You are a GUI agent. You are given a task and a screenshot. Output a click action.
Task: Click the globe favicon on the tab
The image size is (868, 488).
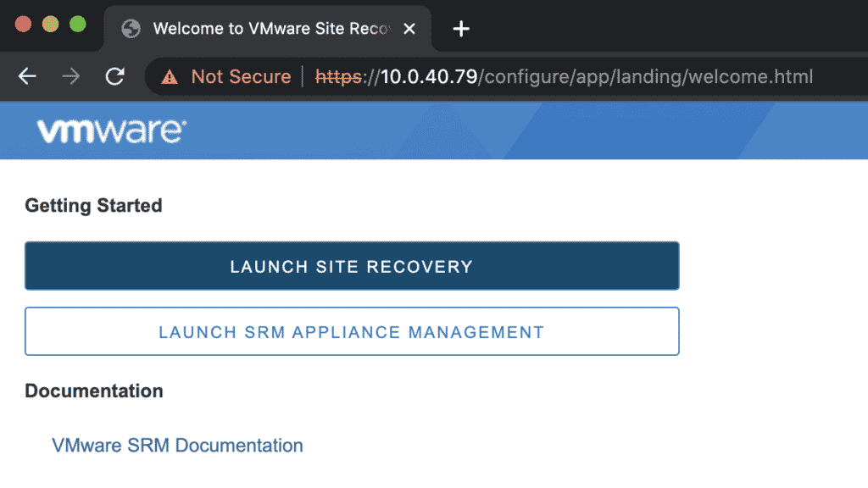point(131,29)
